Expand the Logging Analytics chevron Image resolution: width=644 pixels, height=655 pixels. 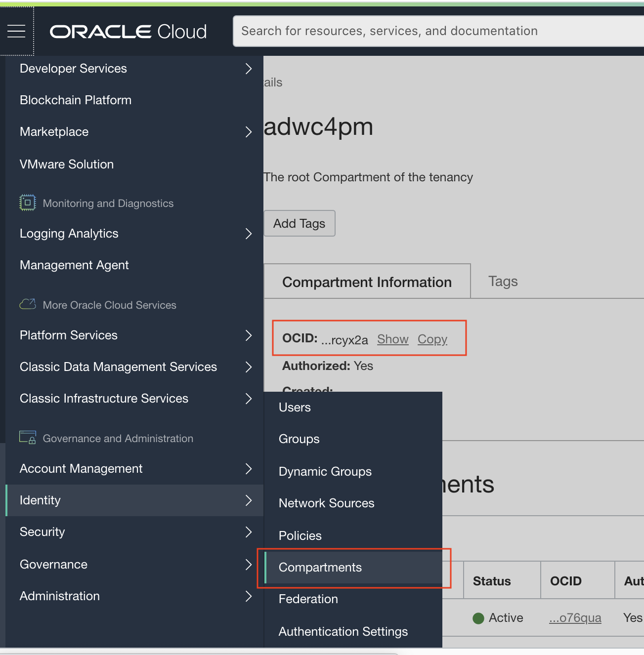pos(249,234)
